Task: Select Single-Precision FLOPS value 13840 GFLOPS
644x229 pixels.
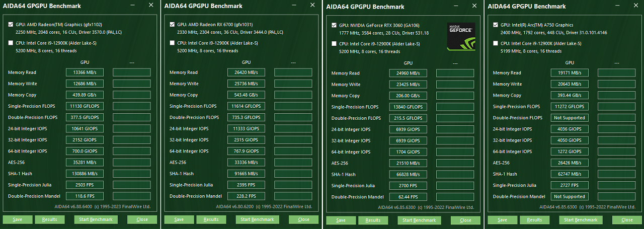Action: 408,107
